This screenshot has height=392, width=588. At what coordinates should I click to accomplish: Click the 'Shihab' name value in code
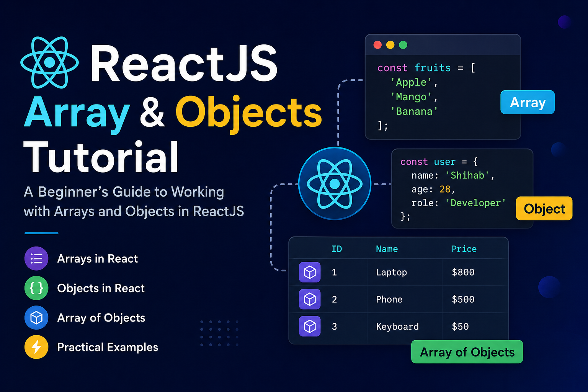(467, 175)
